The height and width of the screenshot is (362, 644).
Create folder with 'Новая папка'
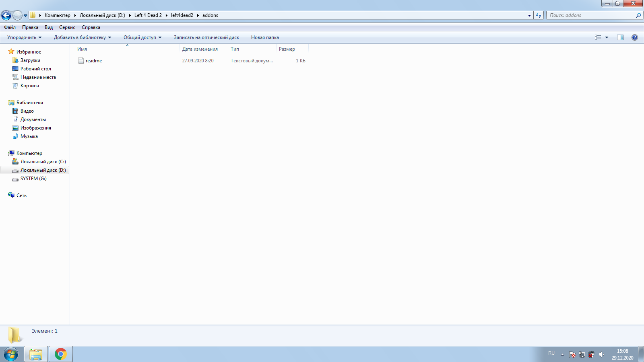pos(265,37)
